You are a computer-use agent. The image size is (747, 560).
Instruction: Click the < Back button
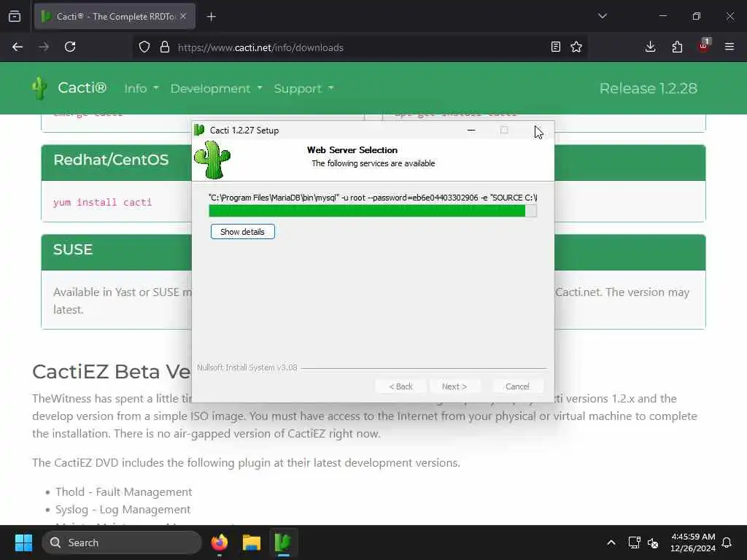coord(401,386)
